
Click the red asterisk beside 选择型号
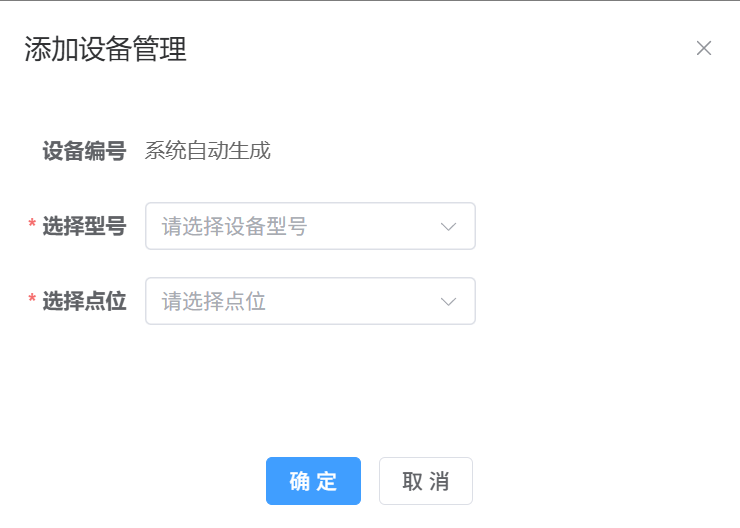pyautogui.click(x=32, y=226)
